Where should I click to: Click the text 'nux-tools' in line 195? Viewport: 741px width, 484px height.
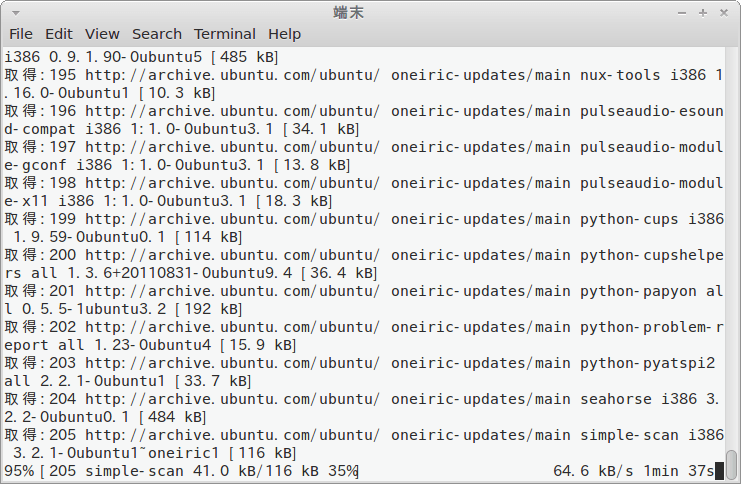tap(620, 75)
